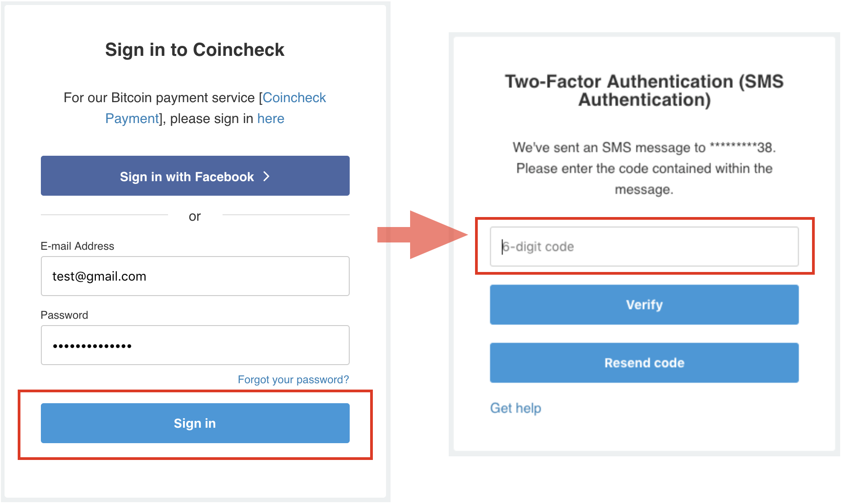Click the Sign in with Facebook button
The height and width of the screenshot is (504, 842).
(x=195, y=176)
